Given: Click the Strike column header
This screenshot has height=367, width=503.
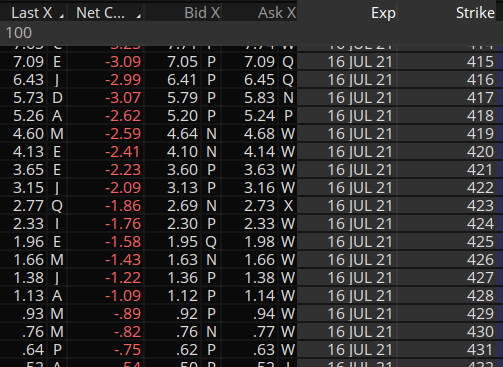Looking at the screenshot, I should [x=475, y=13].
